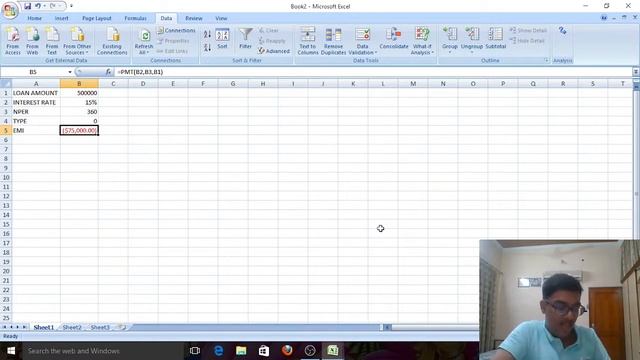Screen dimensions: 640x360
Task: Expand the formula bar
Action: 636,72
